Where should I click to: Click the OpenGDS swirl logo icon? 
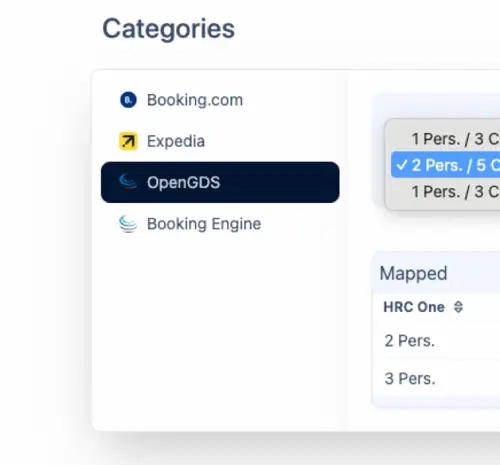[128, 182]
